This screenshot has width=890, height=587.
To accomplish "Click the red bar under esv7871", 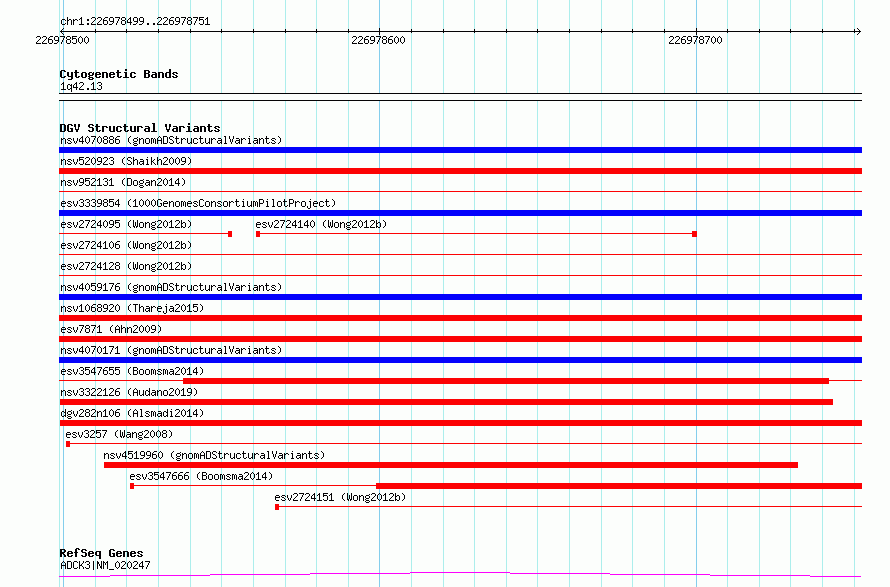I will (x=460, y=339).
